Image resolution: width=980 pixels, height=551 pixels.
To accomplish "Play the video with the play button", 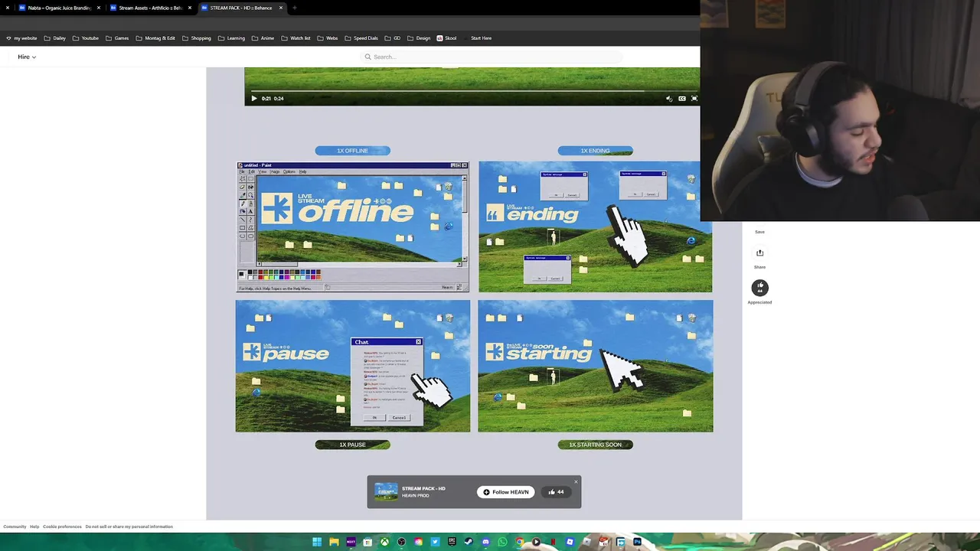I will coord(254,98).
